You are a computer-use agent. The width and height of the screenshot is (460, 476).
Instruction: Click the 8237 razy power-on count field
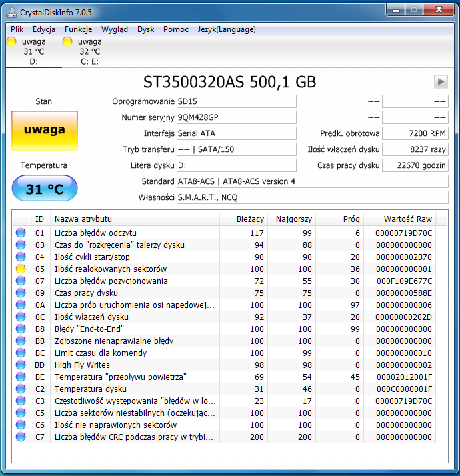(x=415, y=149)
